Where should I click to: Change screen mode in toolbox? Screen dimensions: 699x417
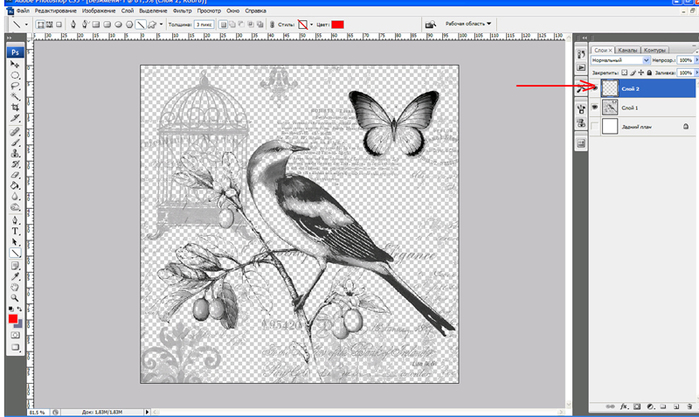click(x=15, y=347)
